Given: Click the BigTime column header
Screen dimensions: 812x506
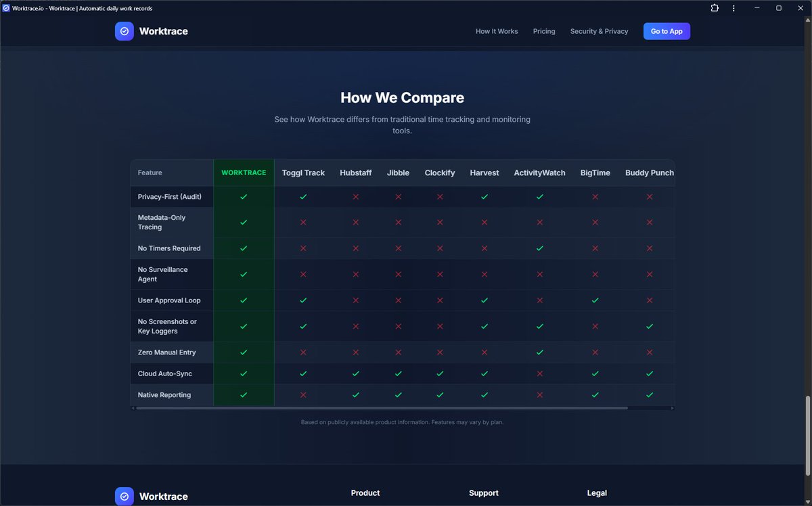Looking at the screenshot, I should [x=595, y=172].
